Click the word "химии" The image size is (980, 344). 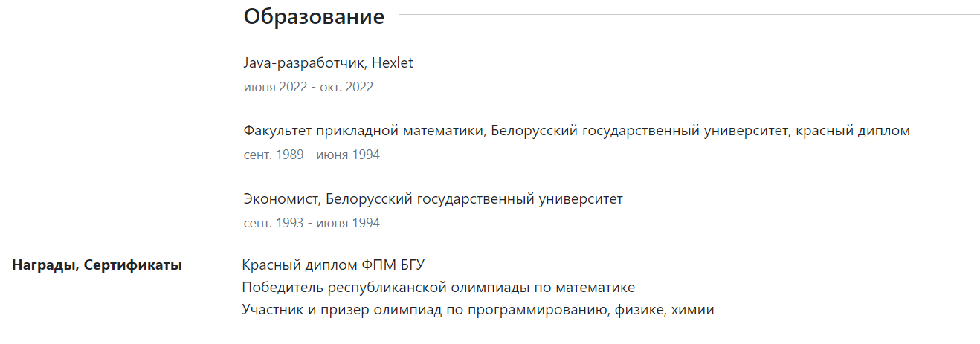click(692, 310)
